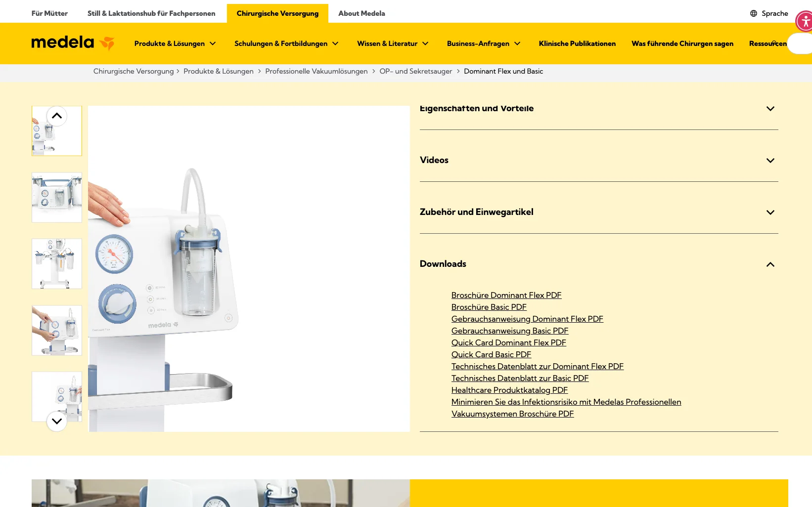Expand Eigenschaften und Vorteile section
The image size is (812, 507).
click(599, 109)
